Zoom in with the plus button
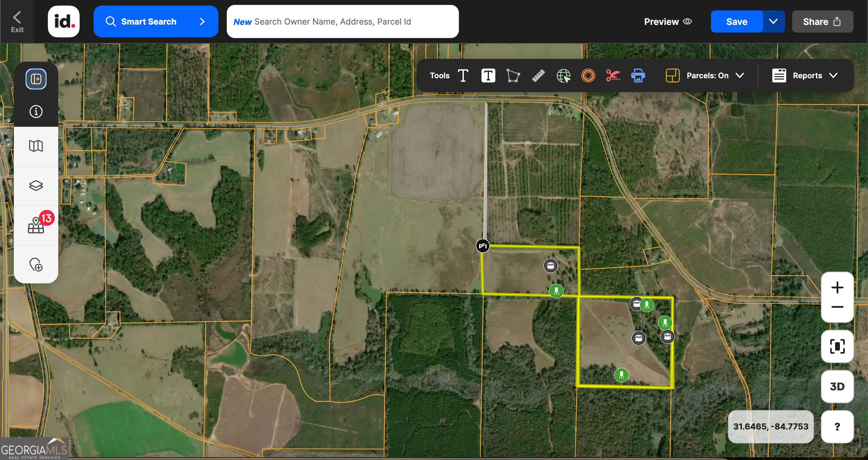Image resolution: width=868 pixels, height=460 pixels. tap(837, 287)
